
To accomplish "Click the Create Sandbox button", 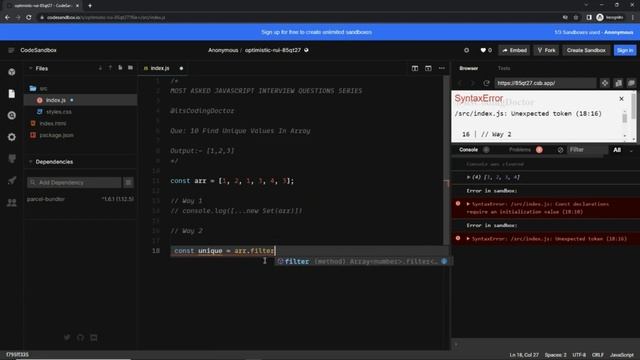I will pyautogui.click(x=586, y=50).
